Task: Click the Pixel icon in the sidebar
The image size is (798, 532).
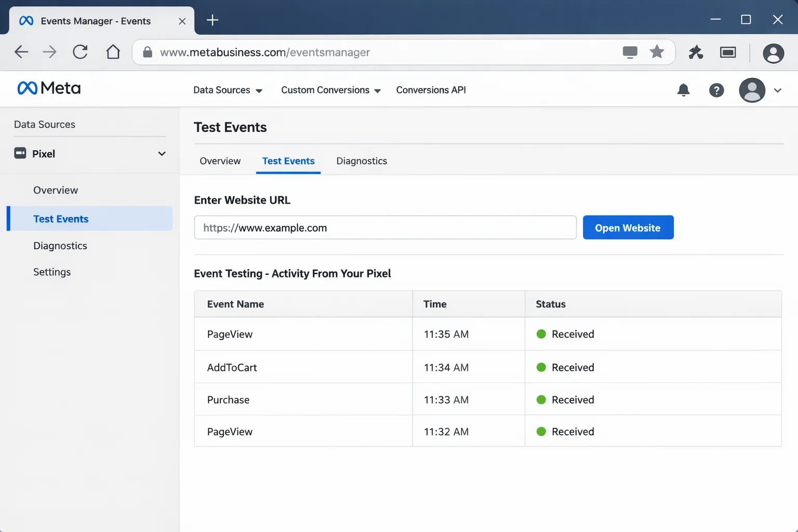Action: pos(20,153)
